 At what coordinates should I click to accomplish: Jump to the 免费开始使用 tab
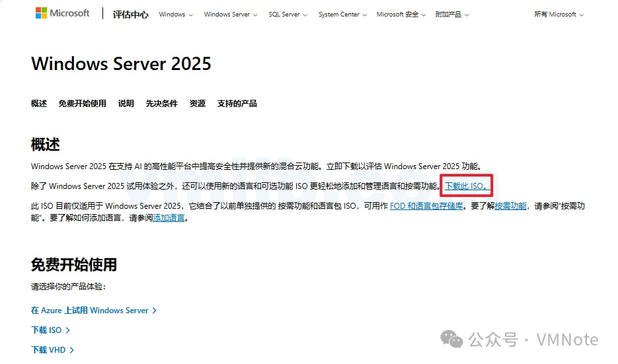pyautogui.click(x=82, y=104)
